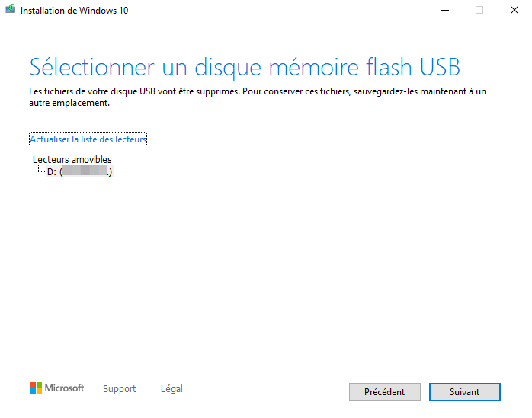Click the tree connector beside drive D:
Screen dimensions: 532x418
point(40,171)
